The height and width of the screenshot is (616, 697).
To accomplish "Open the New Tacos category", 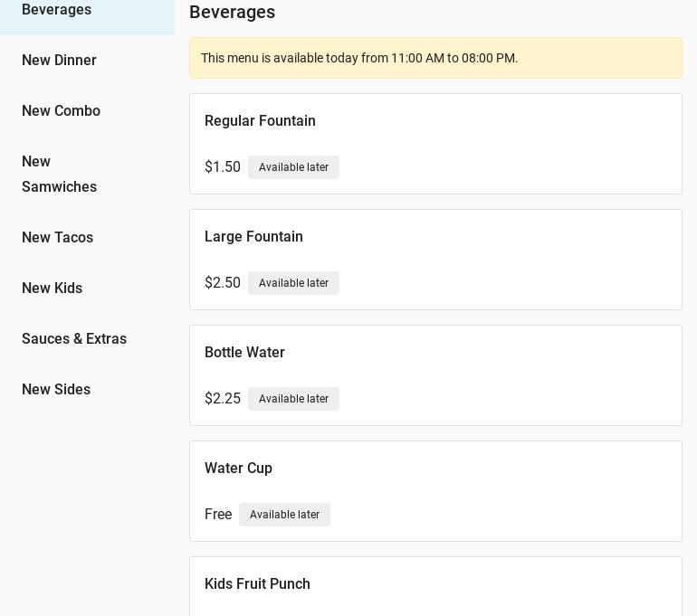I will pos(57,238).
